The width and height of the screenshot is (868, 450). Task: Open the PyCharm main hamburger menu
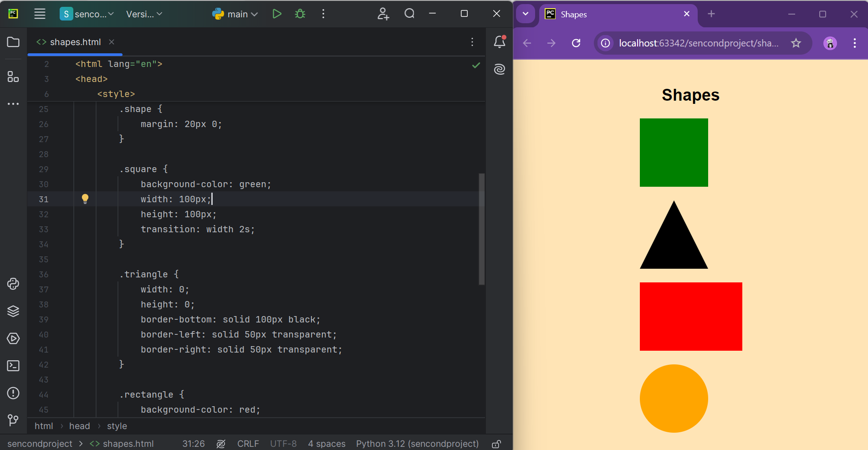click(40, 14)
